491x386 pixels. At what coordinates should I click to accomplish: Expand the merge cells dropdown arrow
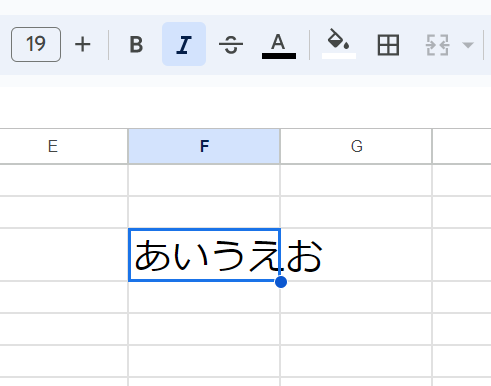468,45
